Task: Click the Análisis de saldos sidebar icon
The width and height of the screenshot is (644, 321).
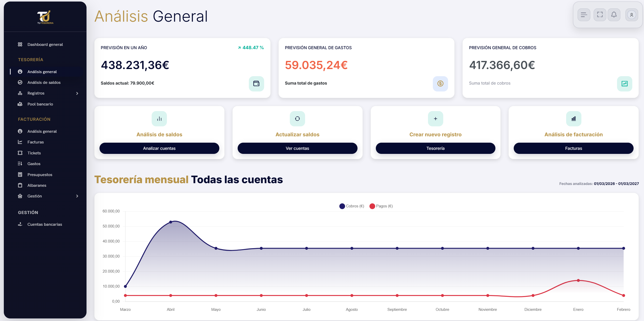Action: (x=20, y=82)
